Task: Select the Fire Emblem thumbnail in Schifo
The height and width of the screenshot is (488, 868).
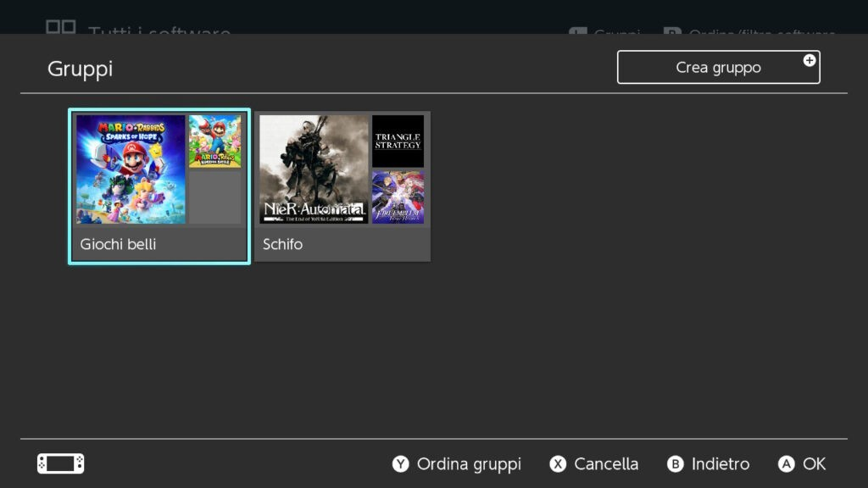Action: click(398, 197)
